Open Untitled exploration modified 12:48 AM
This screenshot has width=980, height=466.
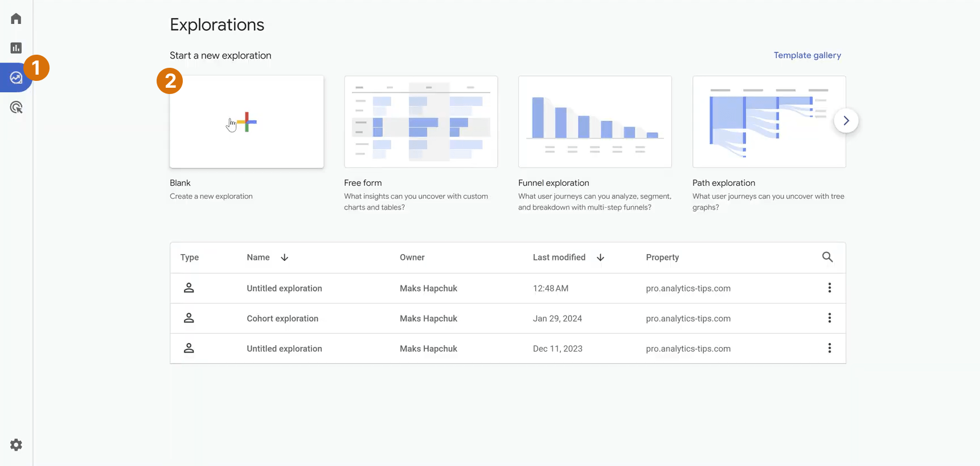pos(508,288)
